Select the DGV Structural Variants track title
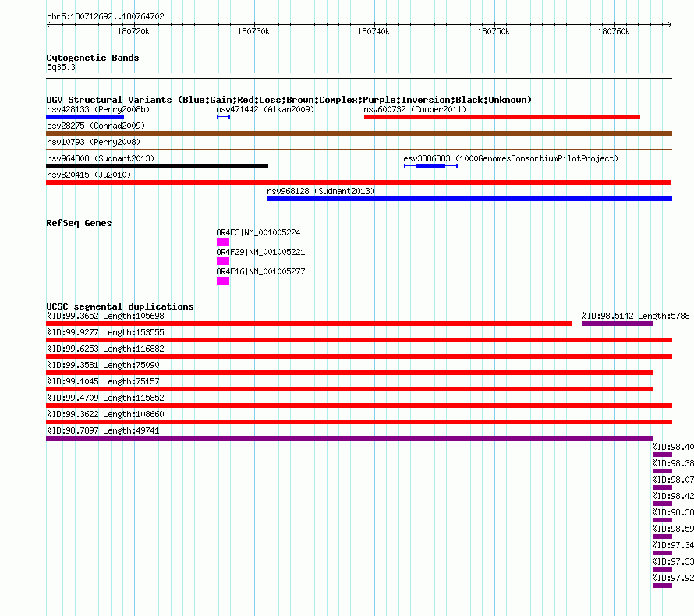Viewport: 694px width, 616px height. coord(289,100)
